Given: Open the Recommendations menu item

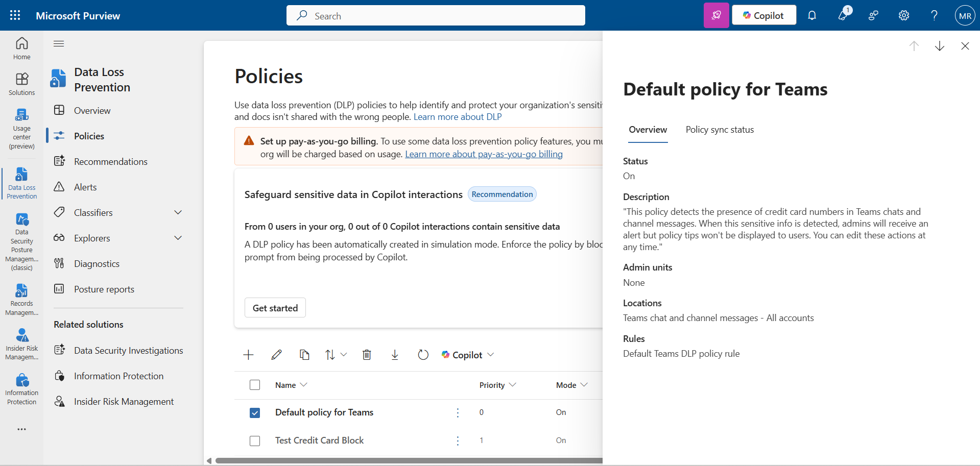Looking at the screenshot, I should 110,161.
